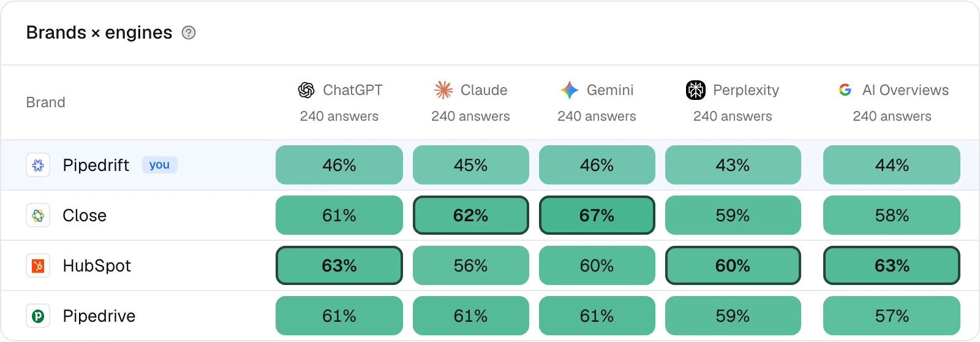980x342 pixels.
Task: Select the Pipedrift 43% Perplexity cell
Action: [x=733, y=165]
